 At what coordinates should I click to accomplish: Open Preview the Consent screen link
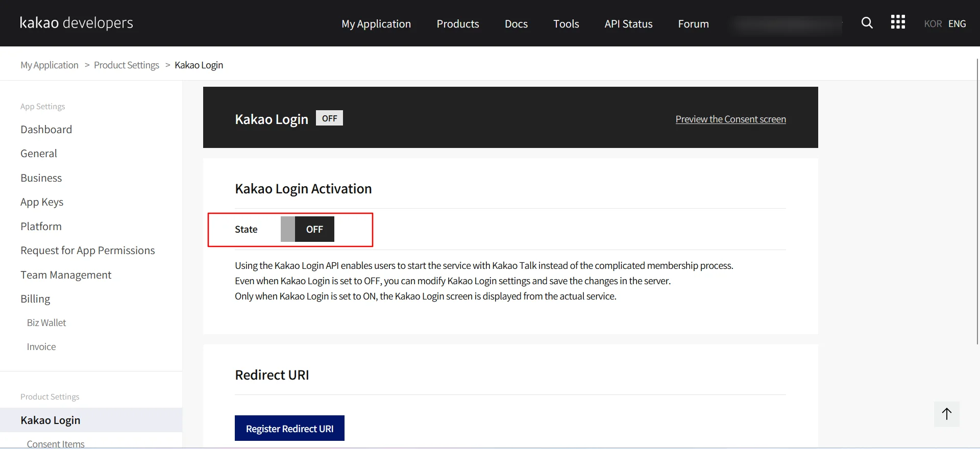pos(730,119)
